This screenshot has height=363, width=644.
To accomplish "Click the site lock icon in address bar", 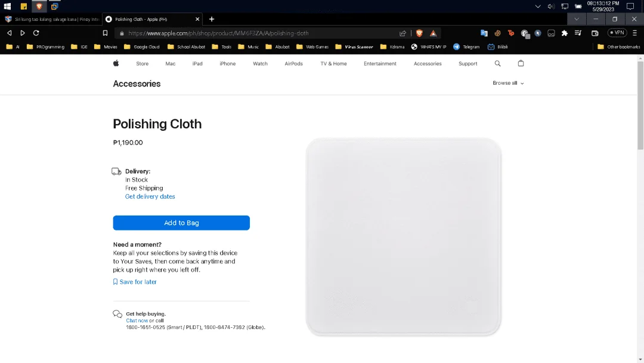I will coord(122,33).
